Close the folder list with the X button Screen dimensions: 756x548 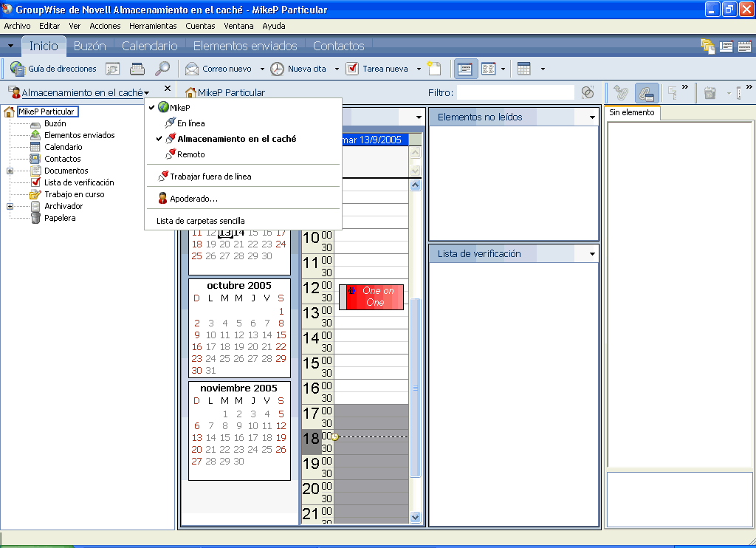[168, 89]
